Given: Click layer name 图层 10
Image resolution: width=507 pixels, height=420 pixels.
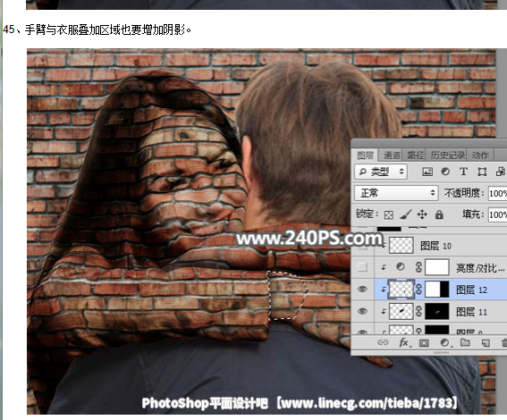Looking at the screenshot, I should click(435, 246).
